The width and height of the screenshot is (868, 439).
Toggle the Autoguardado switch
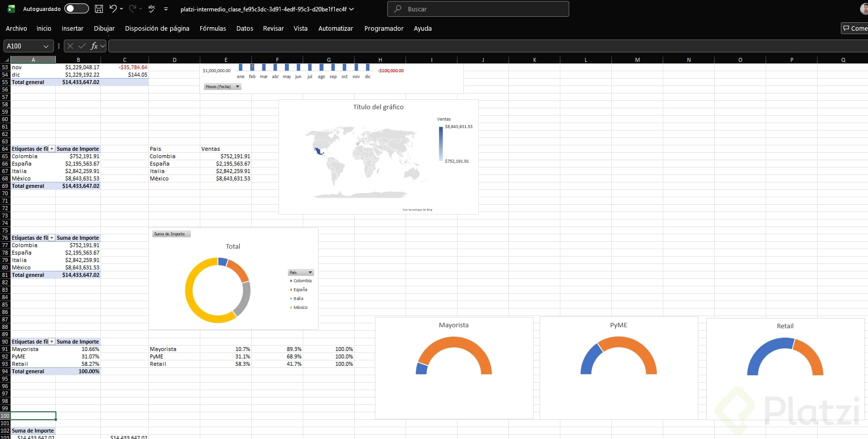click(x=77, y=8)
